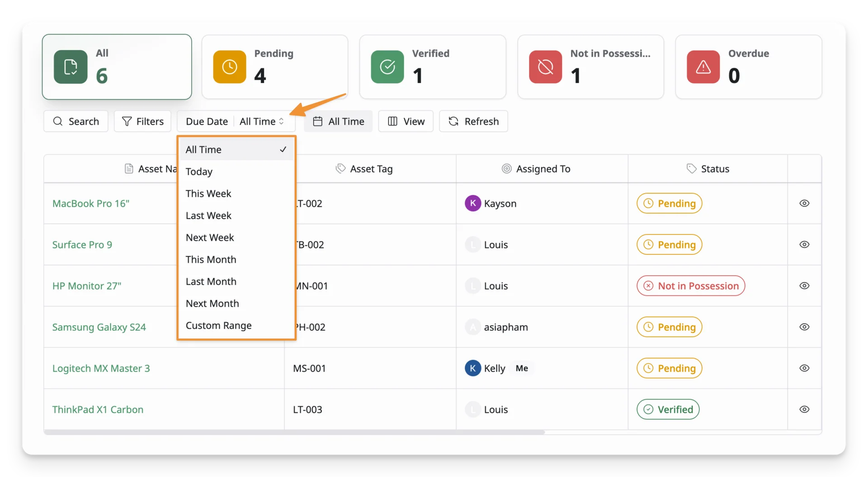The image size is (868, 477).
Task: Click the Filters funnel icon
Action: pos(127,121)
